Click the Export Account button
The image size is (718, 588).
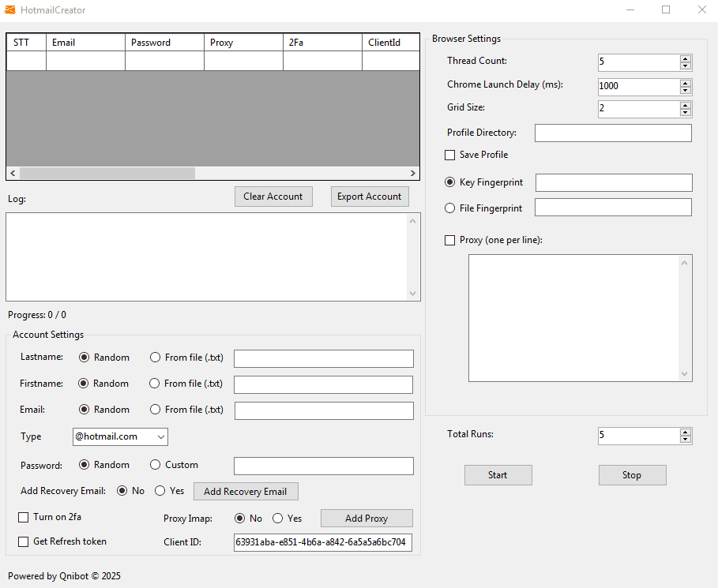370,197
